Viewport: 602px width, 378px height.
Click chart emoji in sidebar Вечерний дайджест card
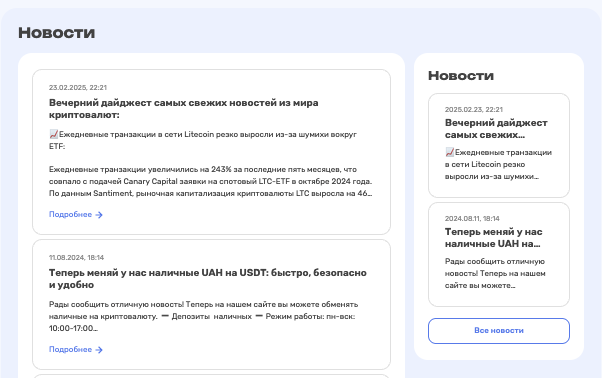pos(450,152)
